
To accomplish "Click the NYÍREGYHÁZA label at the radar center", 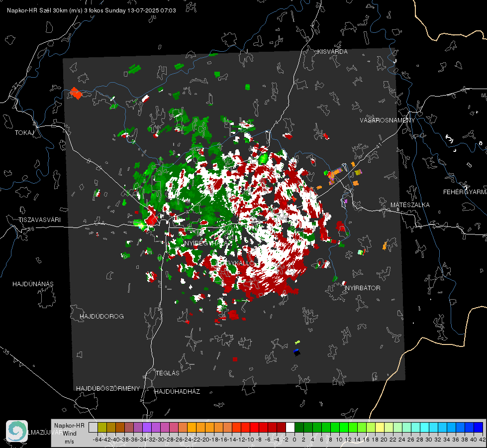I will pos(206,243).
